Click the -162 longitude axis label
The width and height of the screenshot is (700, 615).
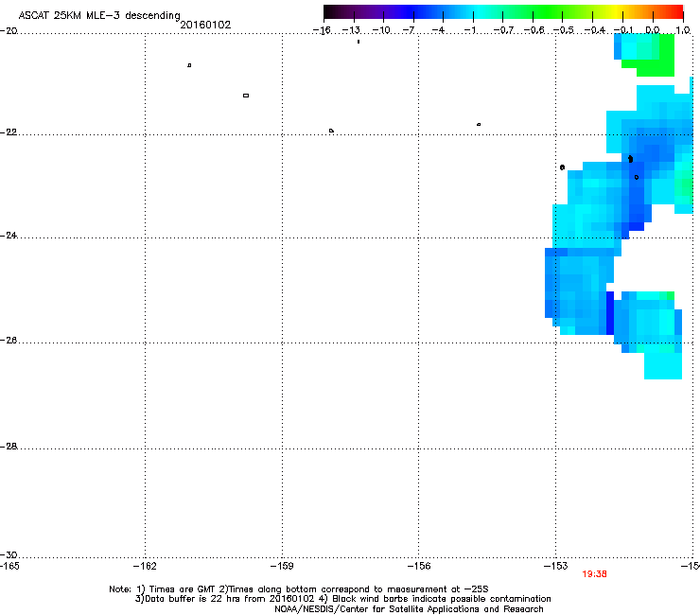(145, 567)
